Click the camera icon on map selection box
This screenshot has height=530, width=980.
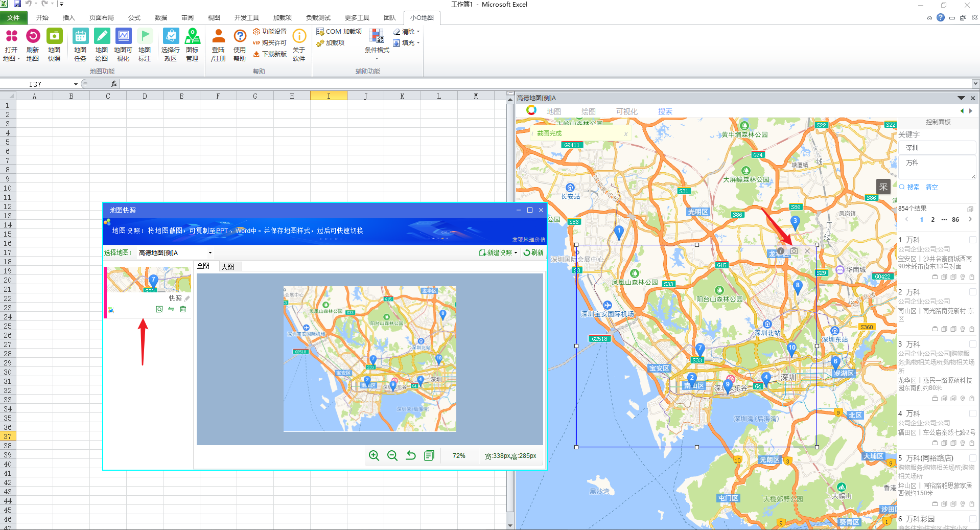794,251
